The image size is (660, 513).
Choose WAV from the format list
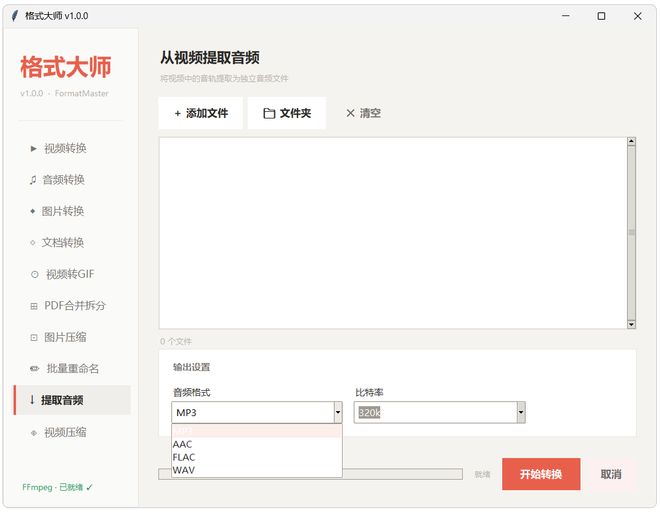257,470
